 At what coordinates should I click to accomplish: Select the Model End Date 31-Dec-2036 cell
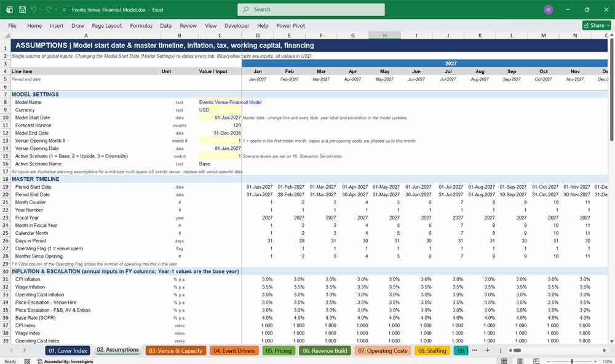coord(220,133)
